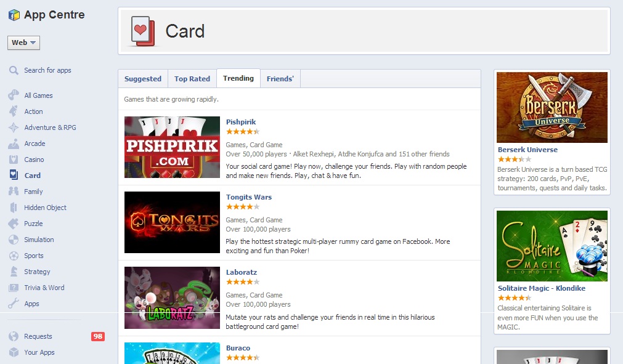Open the Tongits Wars title link
This screenshot has height=364, width=623.
coord(249,197)
